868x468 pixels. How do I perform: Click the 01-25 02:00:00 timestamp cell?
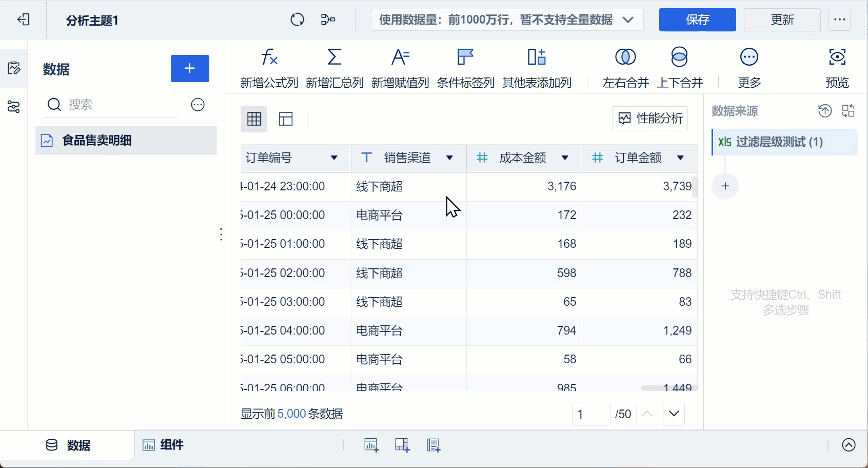click(x=295, y=273)
